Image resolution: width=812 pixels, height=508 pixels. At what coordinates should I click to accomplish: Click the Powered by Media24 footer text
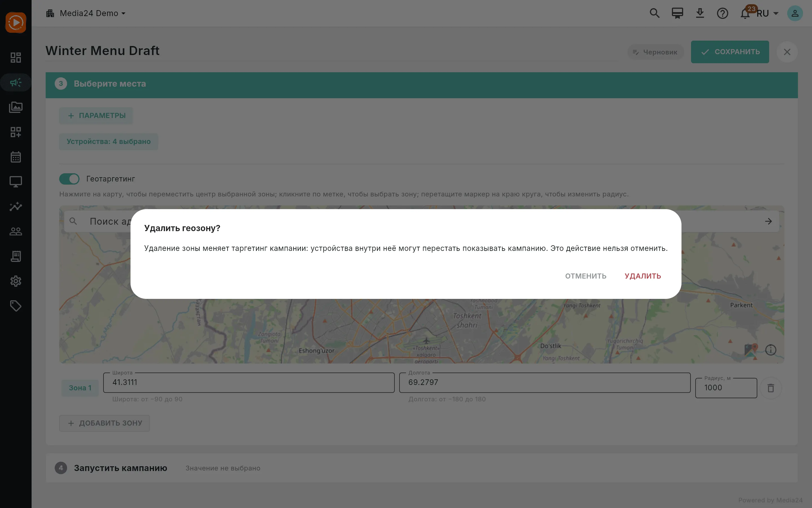[x=770, y=500]
